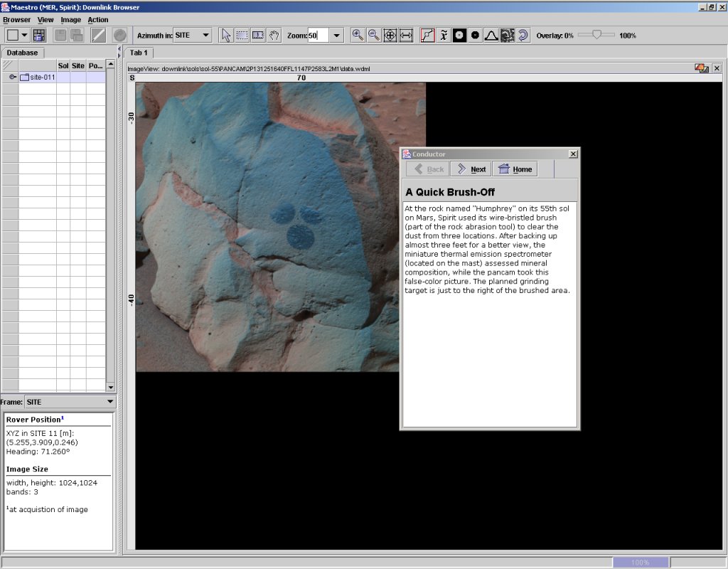Select the arrow pointer tool

click(x=226, y=35)
